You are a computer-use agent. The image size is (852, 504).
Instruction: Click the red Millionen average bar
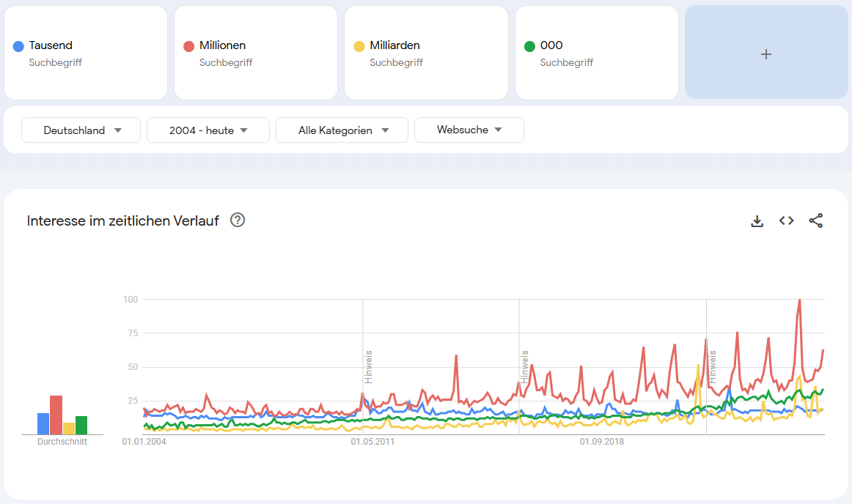tap(56, 415)
